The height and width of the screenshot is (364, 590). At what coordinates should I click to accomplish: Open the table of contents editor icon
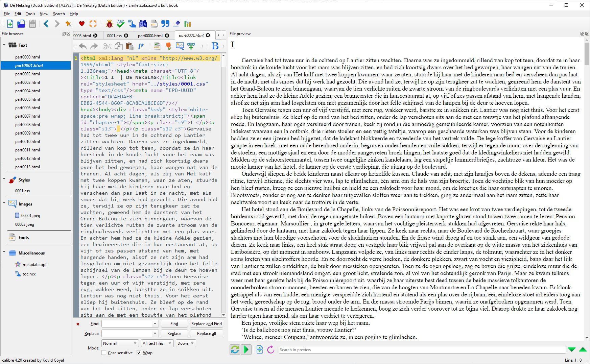coord(132,24)
